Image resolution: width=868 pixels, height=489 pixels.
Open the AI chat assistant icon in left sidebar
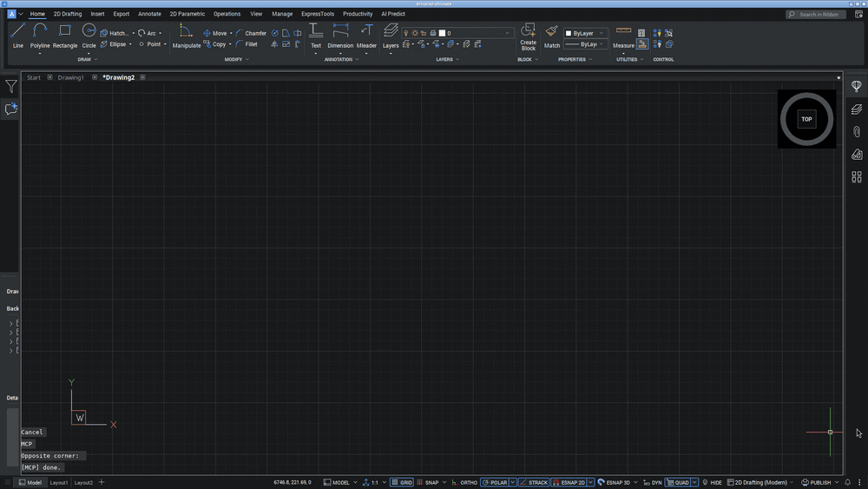pyautogui.click(x=11, y=109)
